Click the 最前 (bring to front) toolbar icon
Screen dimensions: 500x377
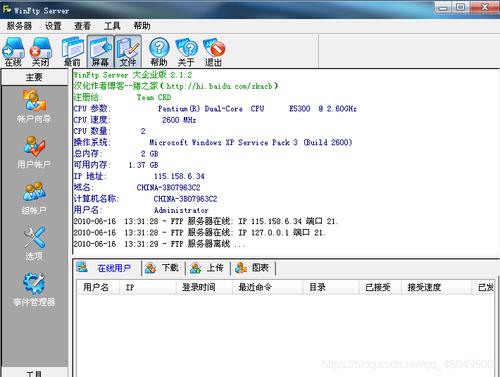73,51
